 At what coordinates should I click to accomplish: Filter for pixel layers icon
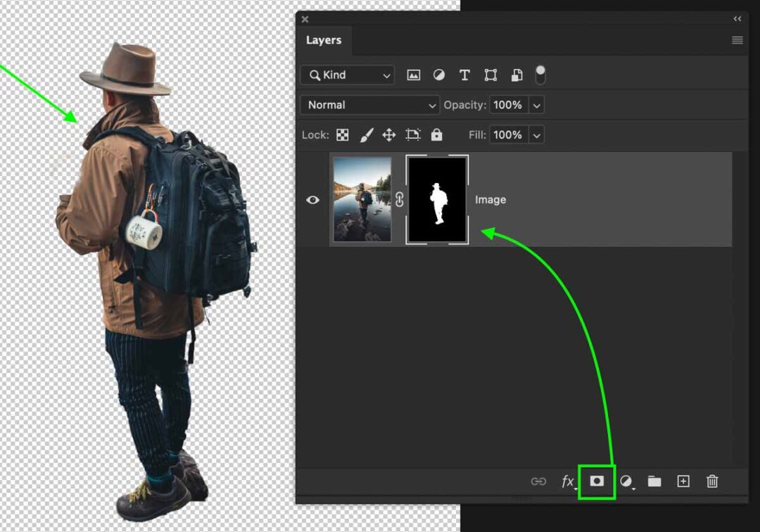tap(413, 75)
